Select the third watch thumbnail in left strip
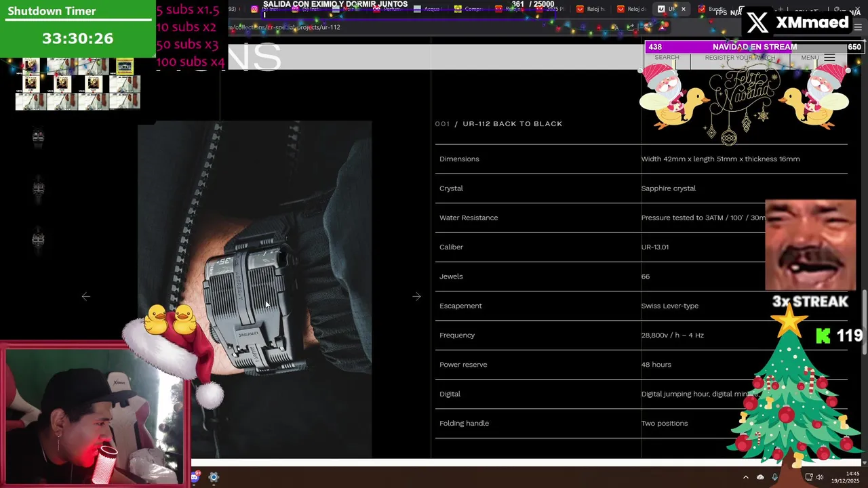 38,239
